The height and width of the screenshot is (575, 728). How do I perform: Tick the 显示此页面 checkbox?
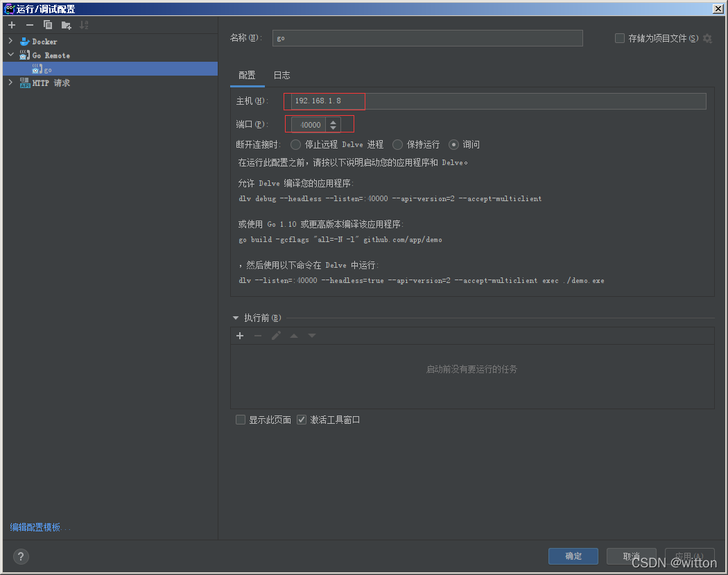241,420
